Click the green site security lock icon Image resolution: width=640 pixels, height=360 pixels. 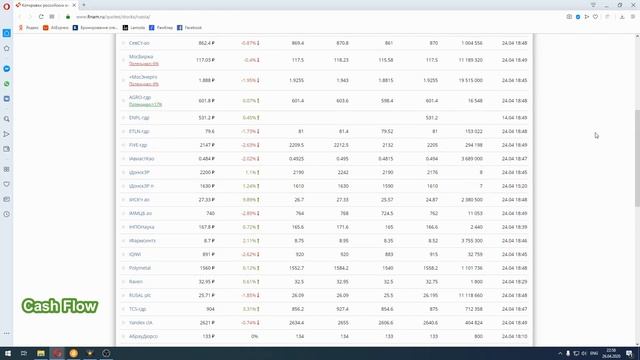click(68, 17)
